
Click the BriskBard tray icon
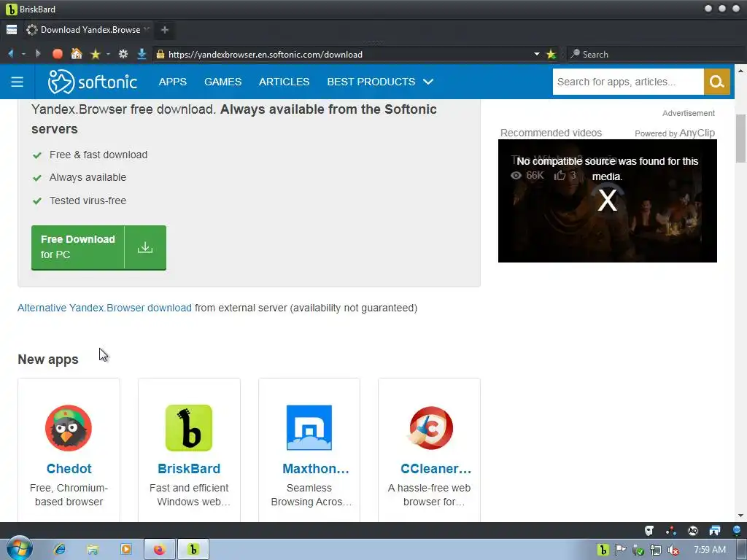(603, 550)
